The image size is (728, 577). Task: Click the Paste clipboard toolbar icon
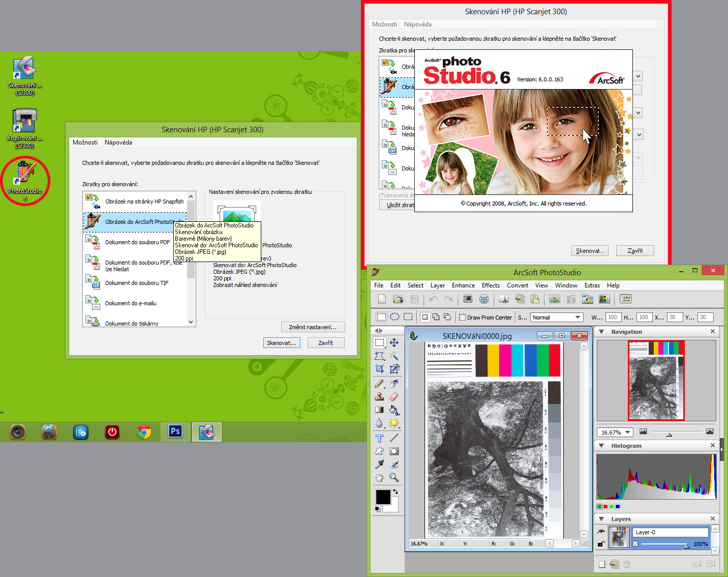click(x=535, y=299)
